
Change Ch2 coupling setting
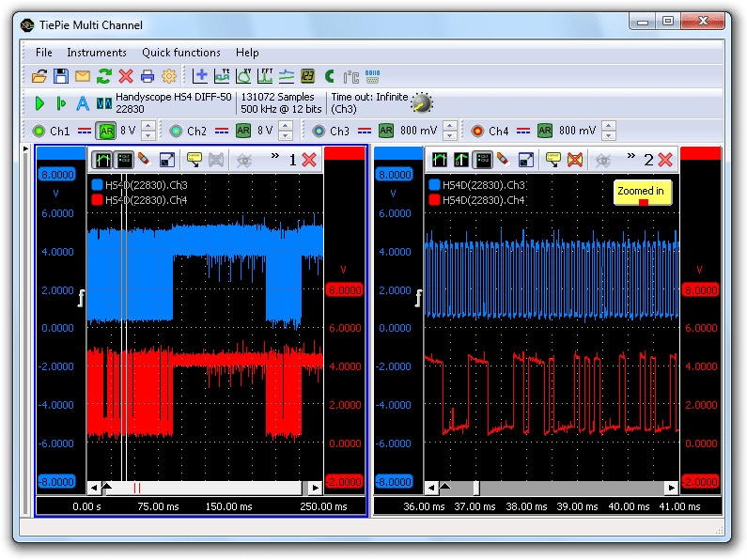[x=222, y=131]
